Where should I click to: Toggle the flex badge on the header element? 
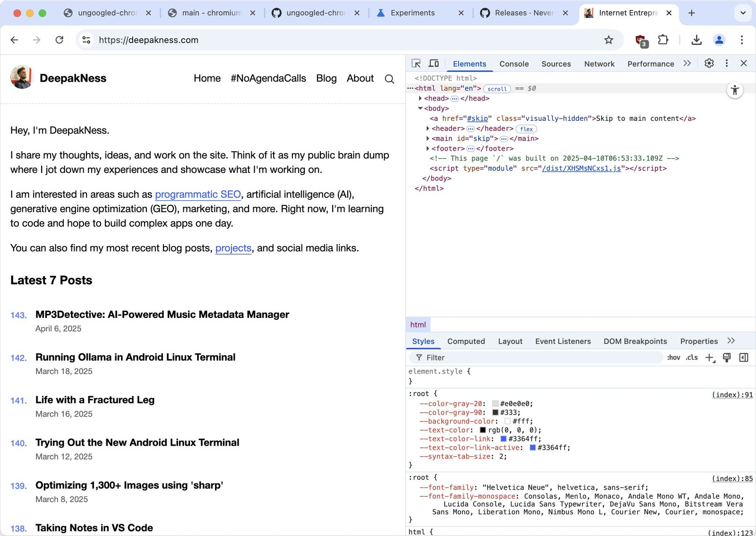[526, 129]
